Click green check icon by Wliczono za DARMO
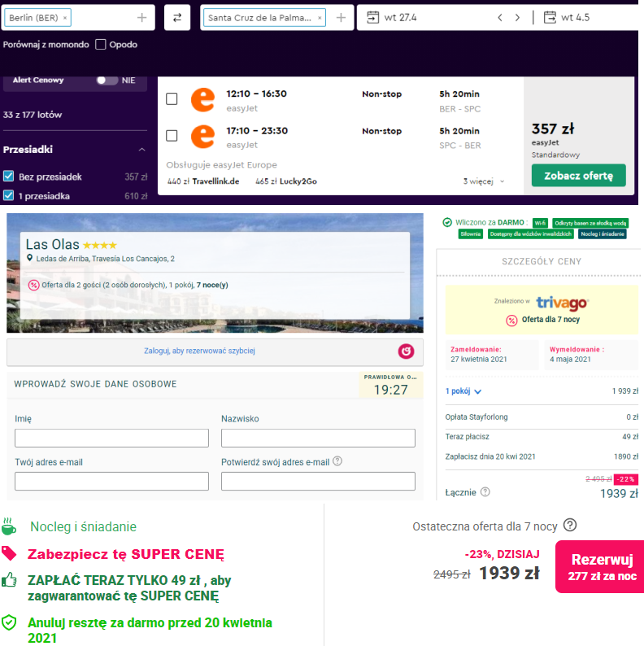Screen dimensions: 644x646 [x=447, y=222]
